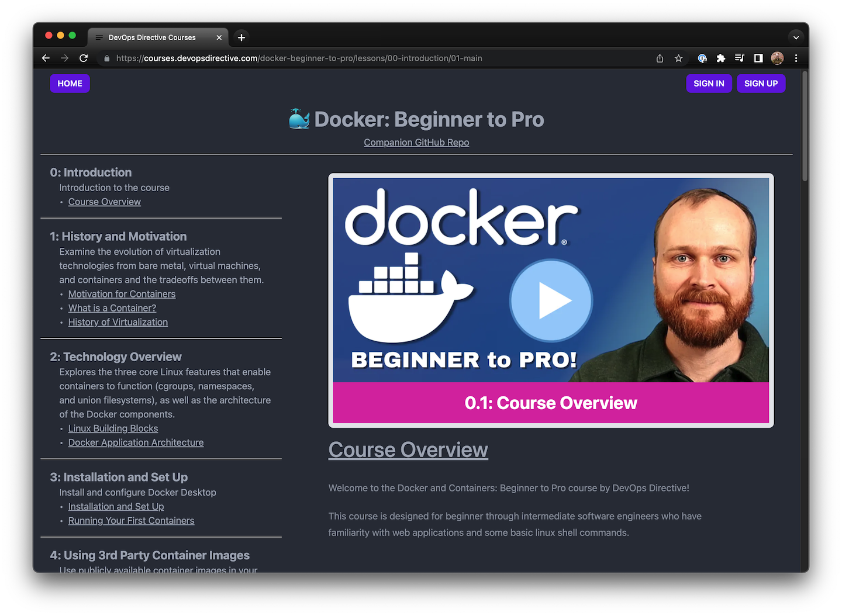Click the blue extension icon beside puzzle icon
This screenshot has width=842, height=616.
click(x=702, y=58)
